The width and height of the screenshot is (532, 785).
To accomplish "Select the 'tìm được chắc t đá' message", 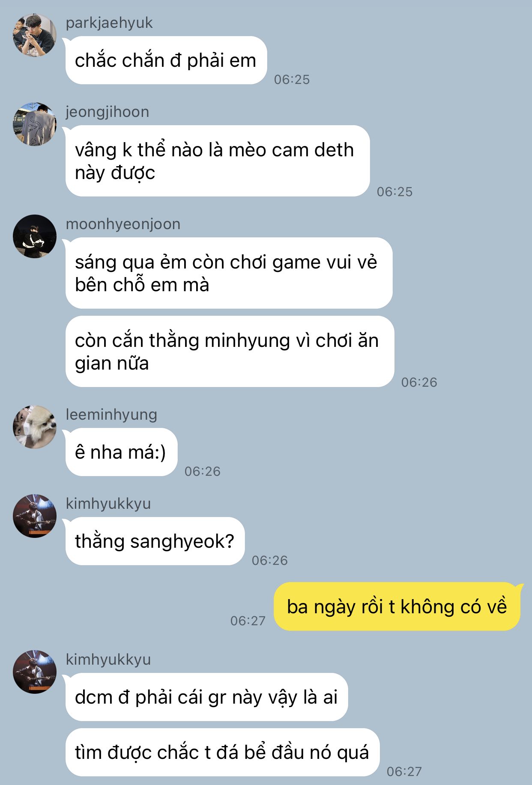I will pos(223,752).
